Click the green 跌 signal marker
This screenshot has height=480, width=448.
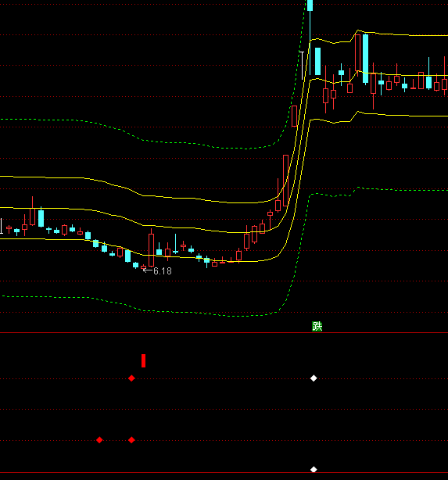pyautogui.click(x=317, y=326)
